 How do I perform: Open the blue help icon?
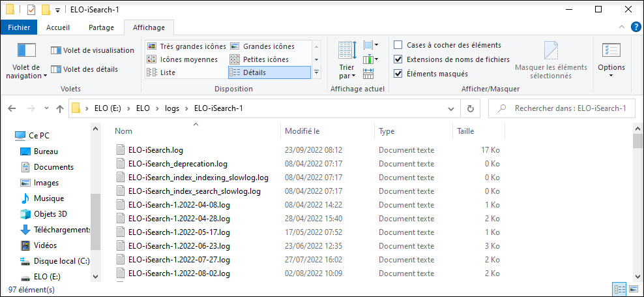(635, 27)
